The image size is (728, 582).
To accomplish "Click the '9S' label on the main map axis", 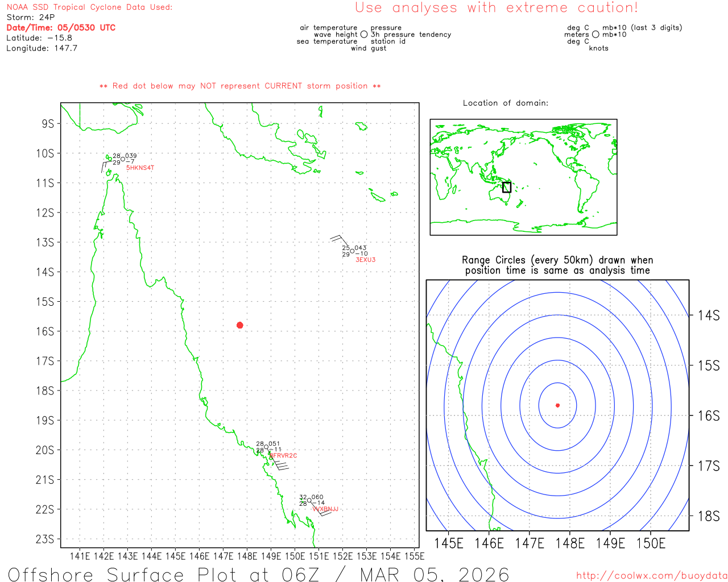I will click(48, 123).
